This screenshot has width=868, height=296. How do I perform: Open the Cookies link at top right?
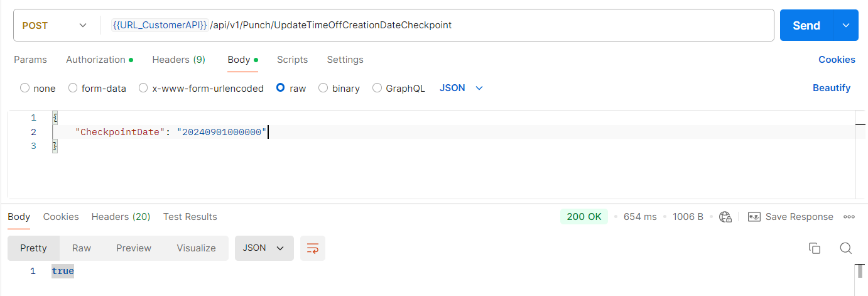[x=836, y=60]
